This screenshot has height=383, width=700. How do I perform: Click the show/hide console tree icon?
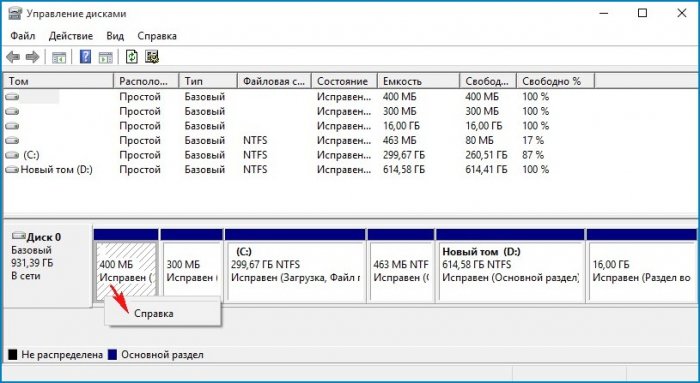click(59, 57)
